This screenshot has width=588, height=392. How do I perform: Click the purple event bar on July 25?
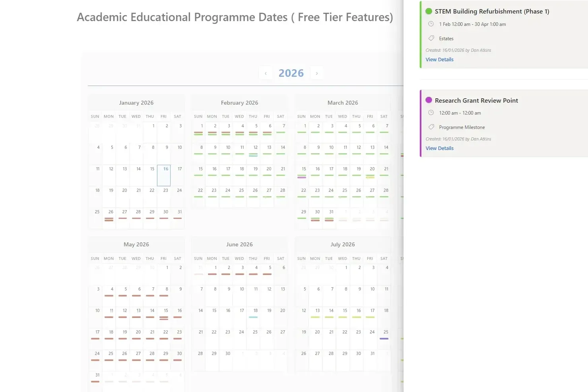point(384,338)
